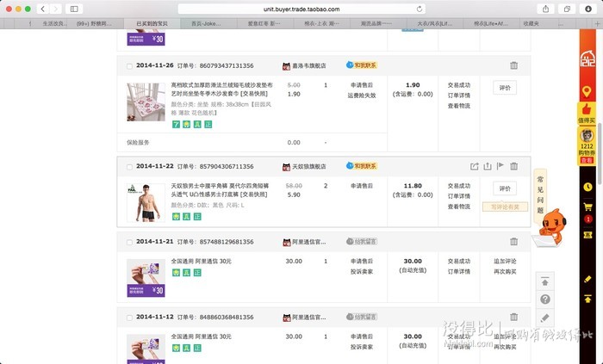Open the clock history icon in sidebar
The width and height of the screenshot is (603, 364).
click(587, 187)
